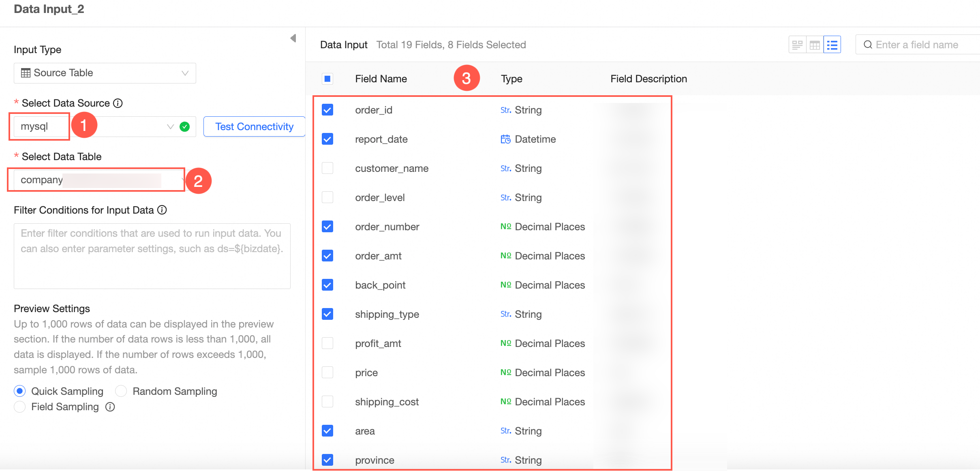The image size is (980, 471).
Task: Toggle the select-all fields header checkbox
Action: 327,79
